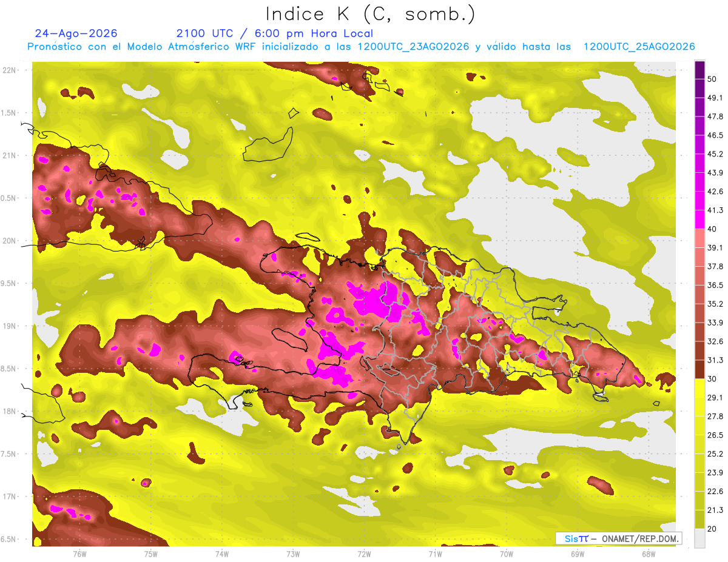Pick the magenta swatch between 40 and 41.3

coord(699,219)
